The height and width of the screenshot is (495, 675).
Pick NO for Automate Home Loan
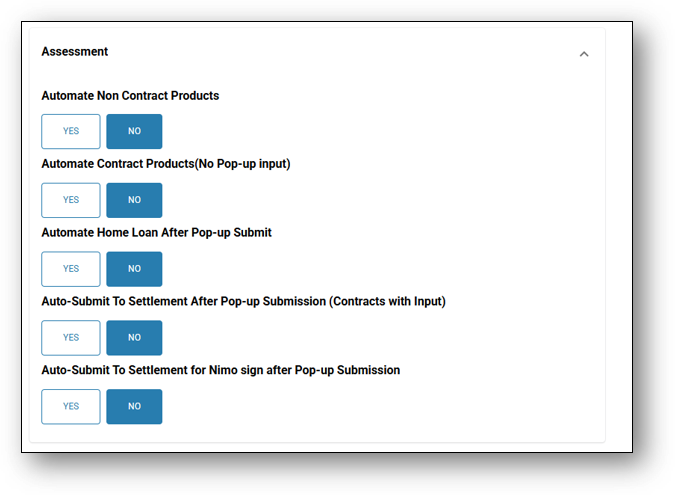point(134,269)
